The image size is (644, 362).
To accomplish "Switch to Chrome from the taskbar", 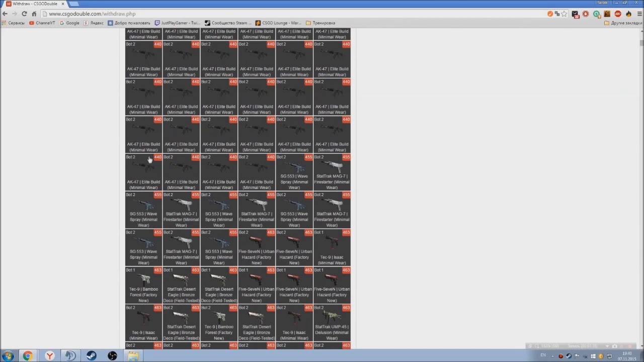I will [x=28, y=356].
